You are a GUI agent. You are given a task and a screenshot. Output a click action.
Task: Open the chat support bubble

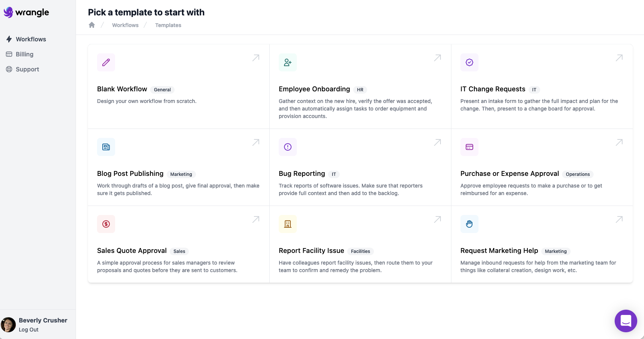click(626, 321)
